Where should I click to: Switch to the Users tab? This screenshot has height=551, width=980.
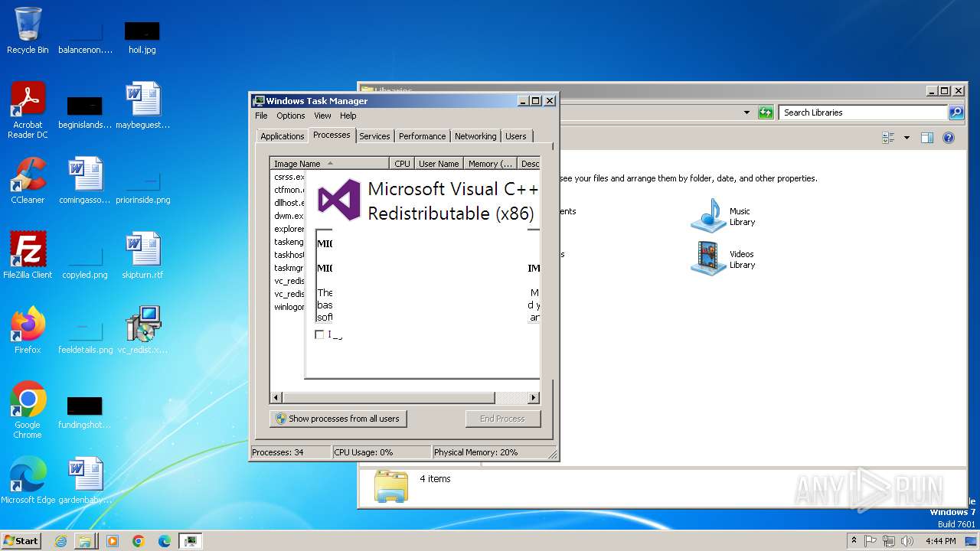[516, 136]
